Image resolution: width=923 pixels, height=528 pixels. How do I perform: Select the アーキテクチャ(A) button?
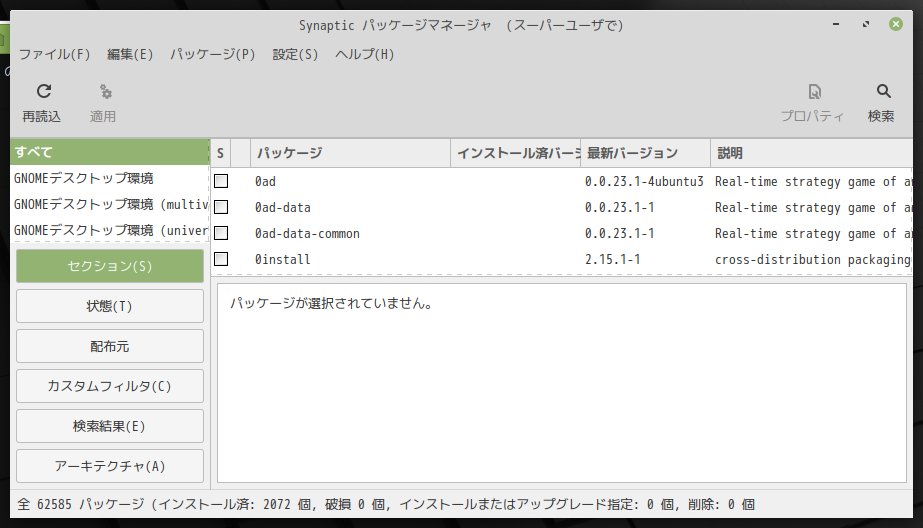coord(110,466)
